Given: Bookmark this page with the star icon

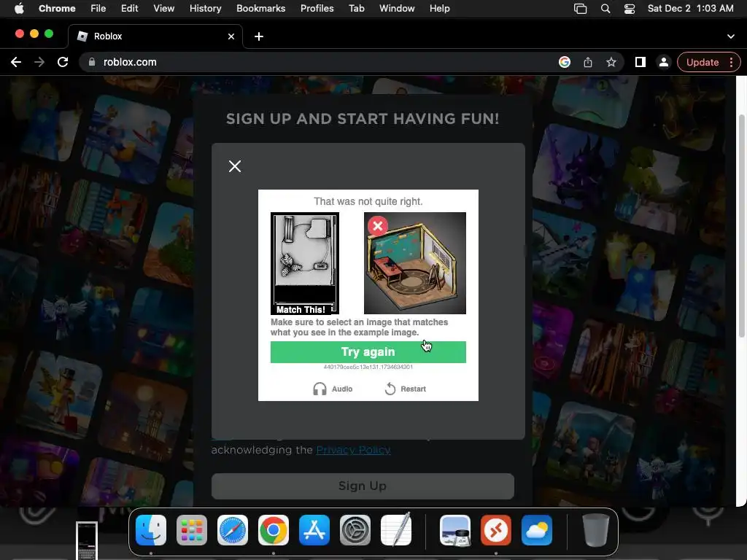Looking at the screenshot, I should [x=611, y=63].
